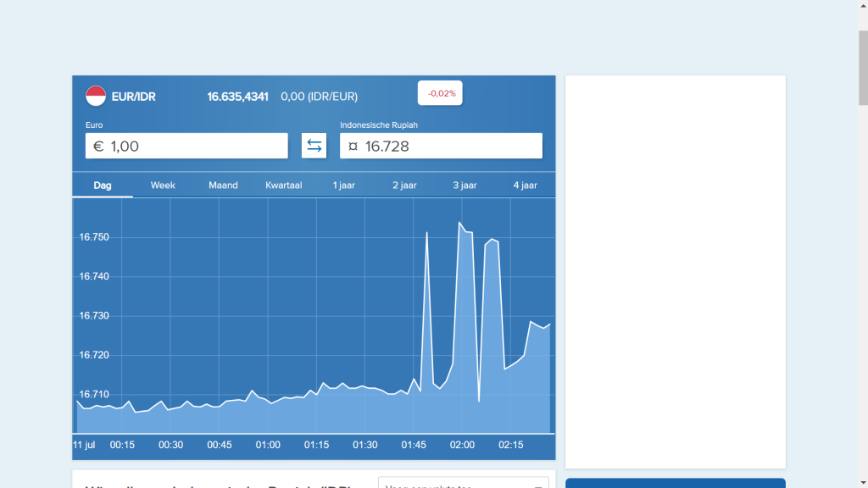Select the 2 jaar tab
Image resolution: width=868 pixels, height=488 pixels.
(x=404, y=185)
